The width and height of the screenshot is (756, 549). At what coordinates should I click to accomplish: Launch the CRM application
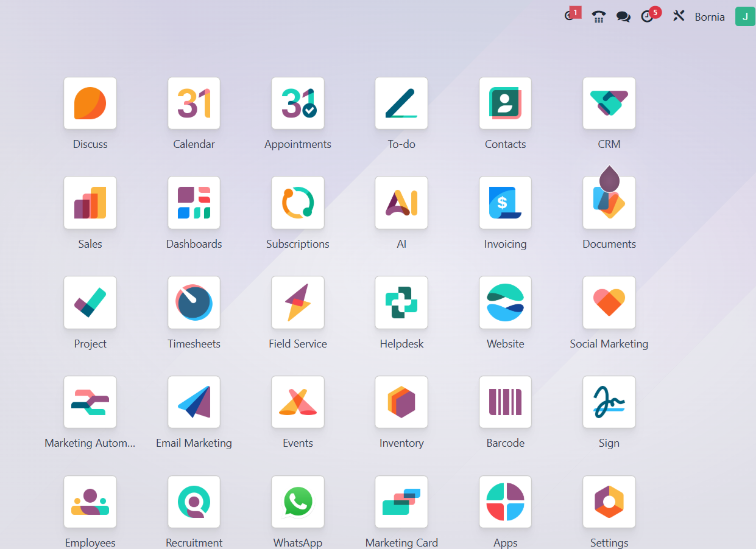(x=609, y=103)
